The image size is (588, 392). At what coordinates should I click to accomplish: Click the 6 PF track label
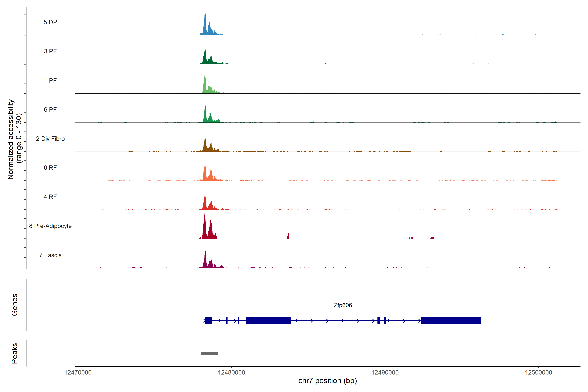[50, 109]
